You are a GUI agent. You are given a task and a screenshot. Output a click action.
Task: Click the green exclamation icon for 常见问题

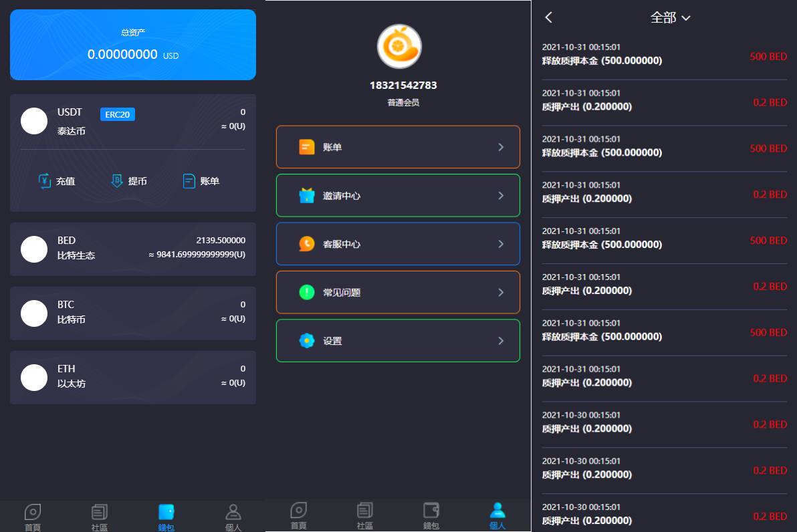(306, 292)
